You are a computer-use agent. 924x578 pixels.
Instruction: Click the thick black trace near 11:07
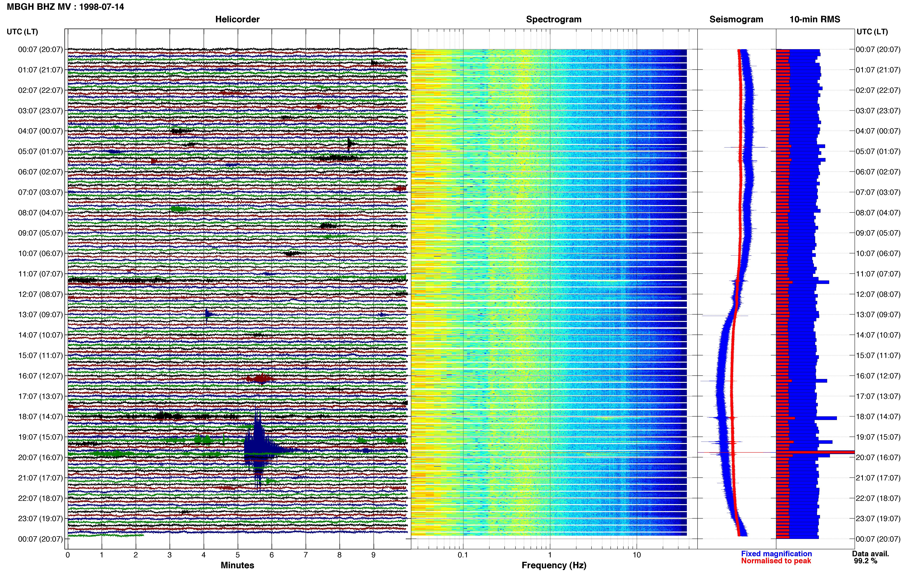click(x=237, y=280)
